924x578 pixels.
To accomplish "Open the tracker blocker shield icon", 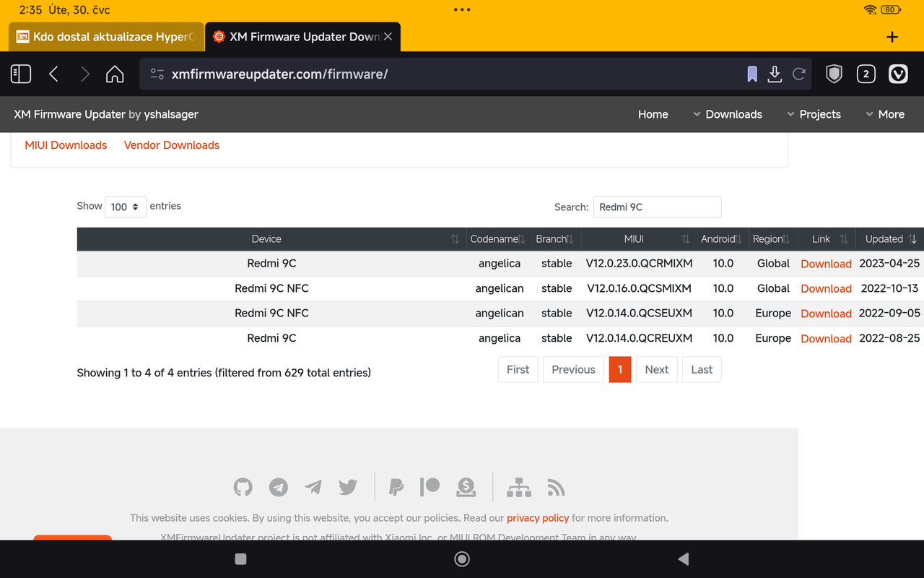I will click(834, 74).
